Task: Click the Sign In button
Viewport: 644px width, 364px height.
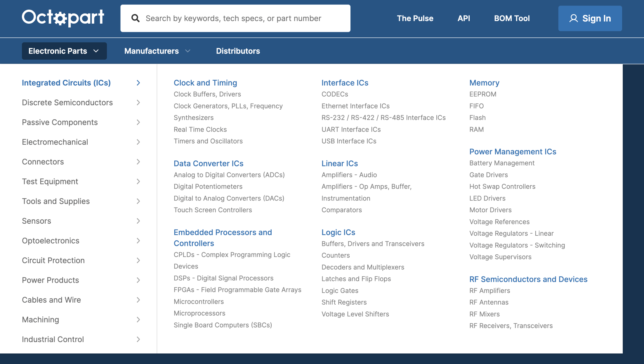Action: [x=590, y=18]
